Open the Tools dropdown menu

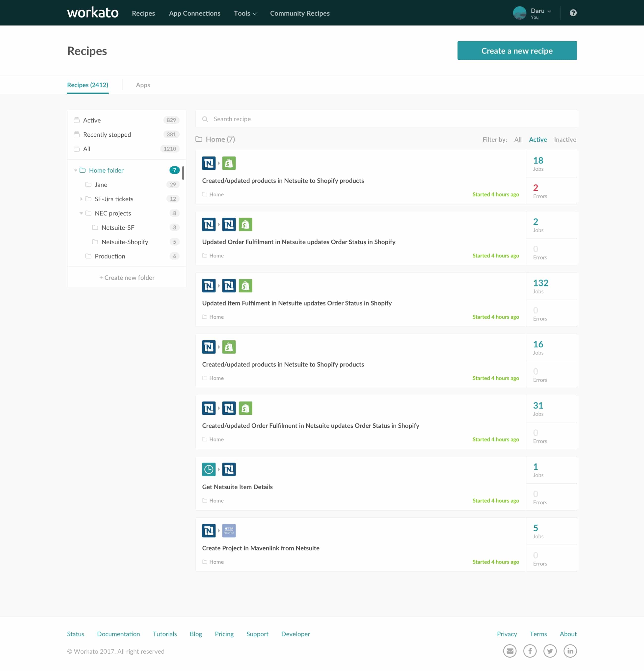(245, 13)
